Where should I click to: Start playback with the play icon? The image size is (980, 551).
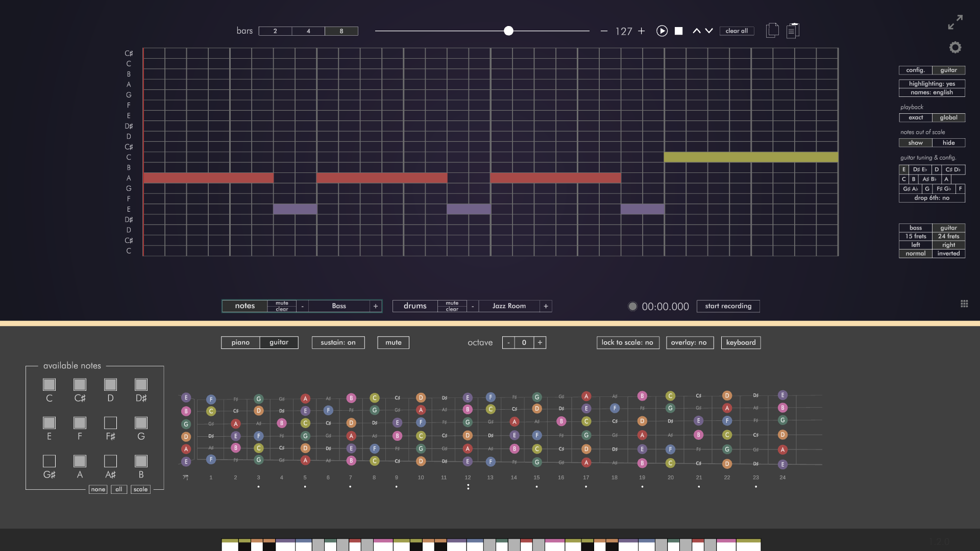[x=662, y=31]
